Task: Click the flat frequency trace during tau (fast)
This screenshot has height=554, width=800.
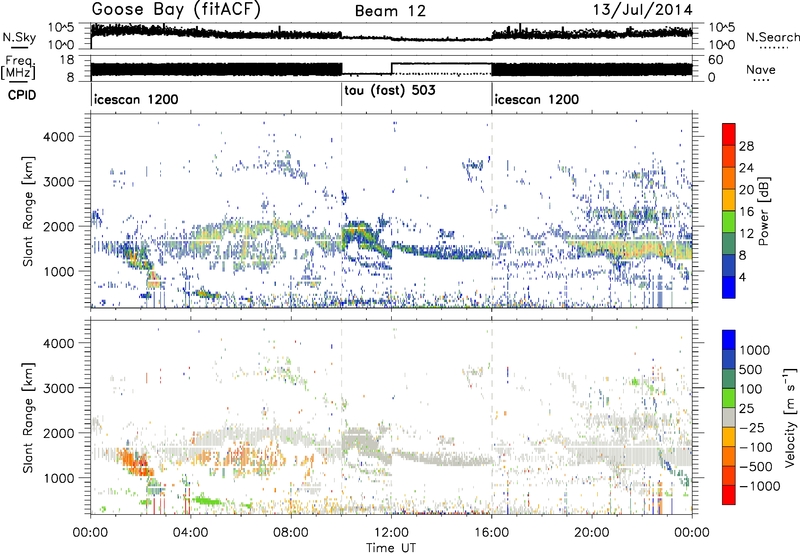Action: coord(366,74)
